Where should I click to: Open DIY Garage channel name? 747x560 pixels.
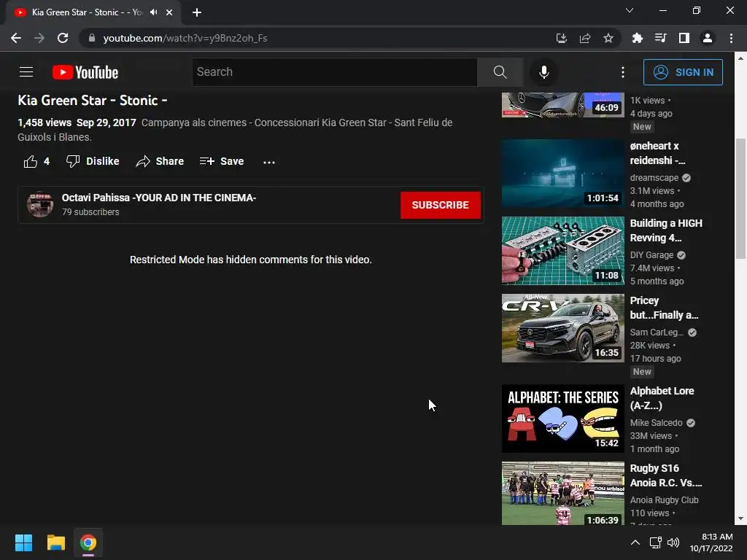tap(651, 255)
